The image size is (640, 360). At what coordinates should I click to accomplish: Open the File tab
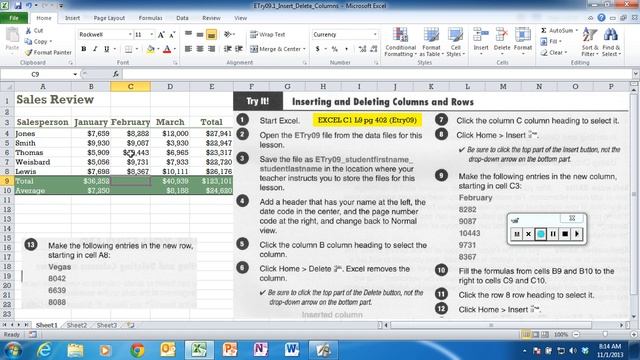(14, 18)
